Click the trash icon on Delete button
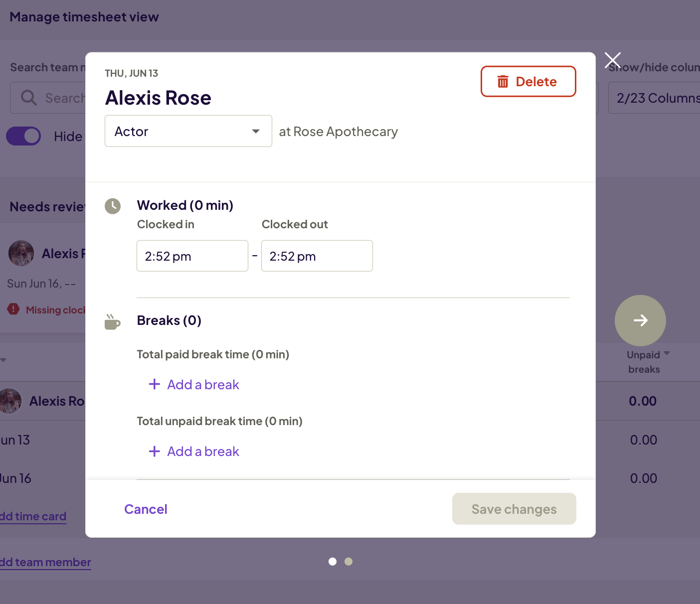700x604 pixels. (x=503, y=82)
